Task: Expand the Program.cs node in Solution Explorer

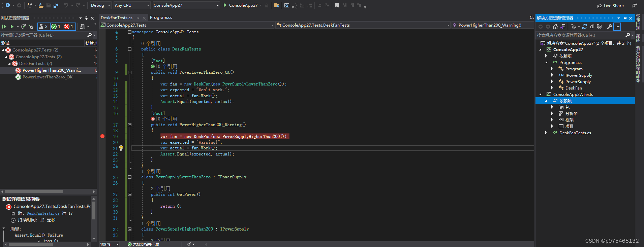Action: point(546,63)
